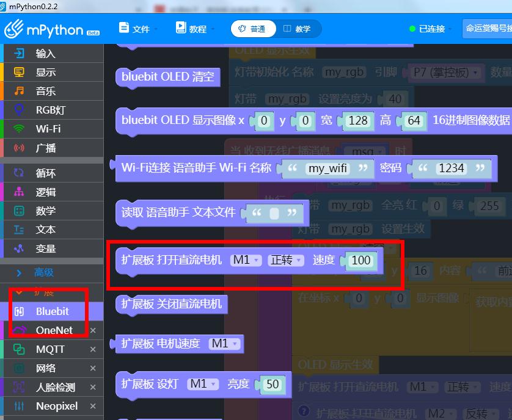The width and height of the screenshot is (512, 420).
Task: Open the 已连接 connection dropdown
Action: tap(431, 29)
